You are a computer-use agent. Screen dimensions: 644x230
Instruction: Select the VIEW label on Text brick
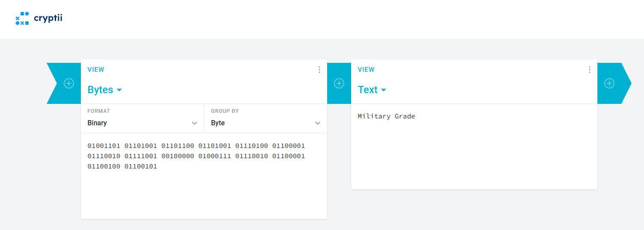click(x=366, y=70)
